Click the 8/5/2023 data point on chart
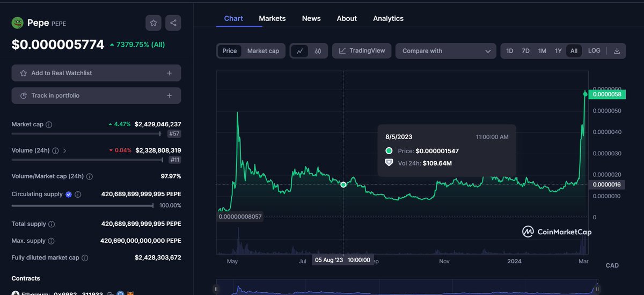 343,184
